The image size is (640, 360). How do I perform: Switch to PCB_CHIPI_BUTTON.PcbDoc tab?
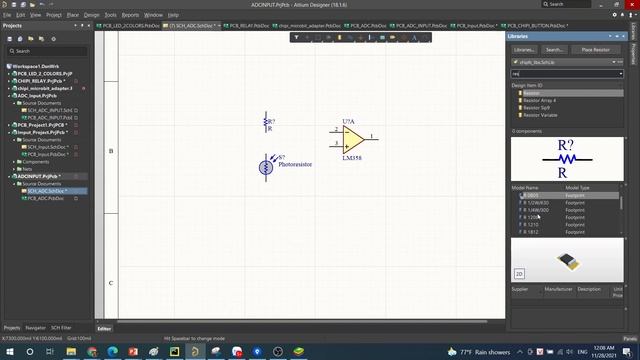tap(534, 25)
